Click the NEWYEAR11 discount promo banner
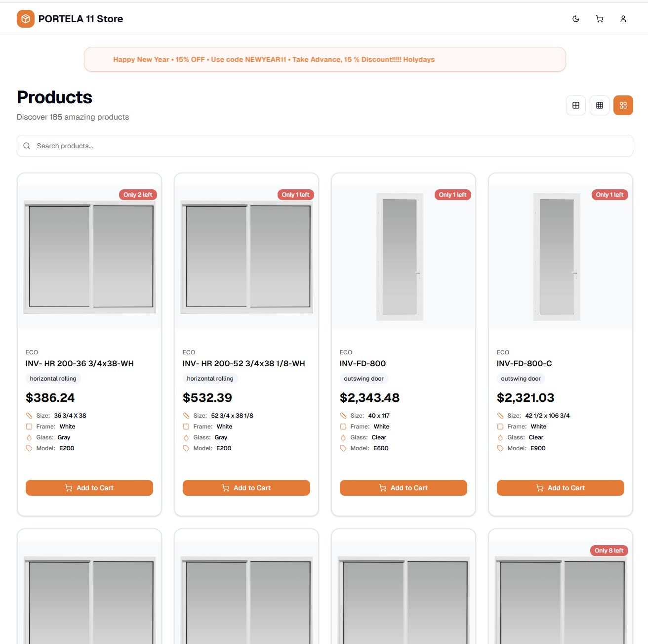The image size is (648, 644). [x=324, y=59]
